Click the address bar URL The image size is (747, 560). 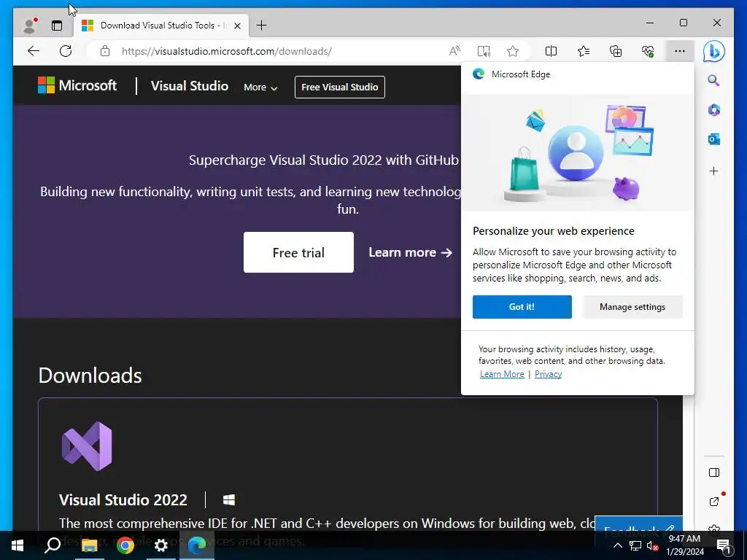pyautogui.click(x=227, y=51)
